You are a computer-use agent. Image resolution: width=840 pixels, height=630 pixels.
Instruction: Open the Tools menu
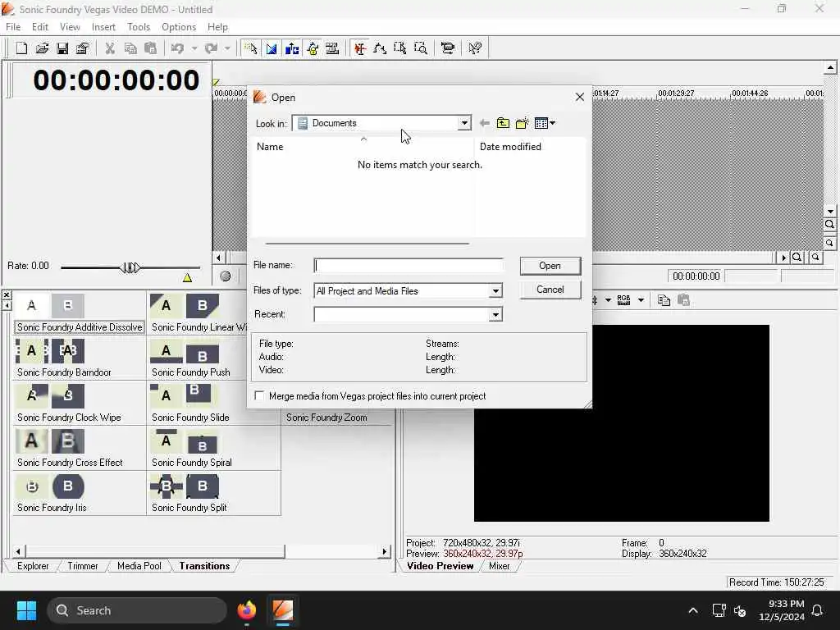click(x=138, y=27)
